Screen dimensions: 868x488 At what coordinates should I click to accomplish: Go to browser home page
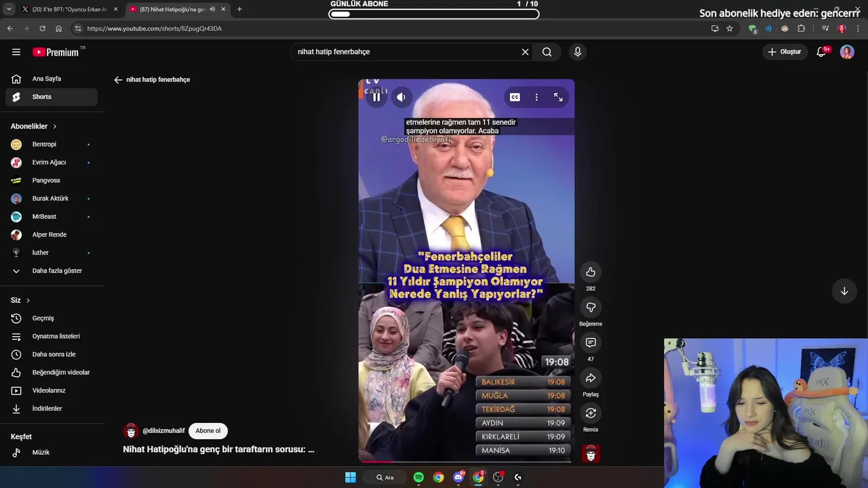(58, 28)
